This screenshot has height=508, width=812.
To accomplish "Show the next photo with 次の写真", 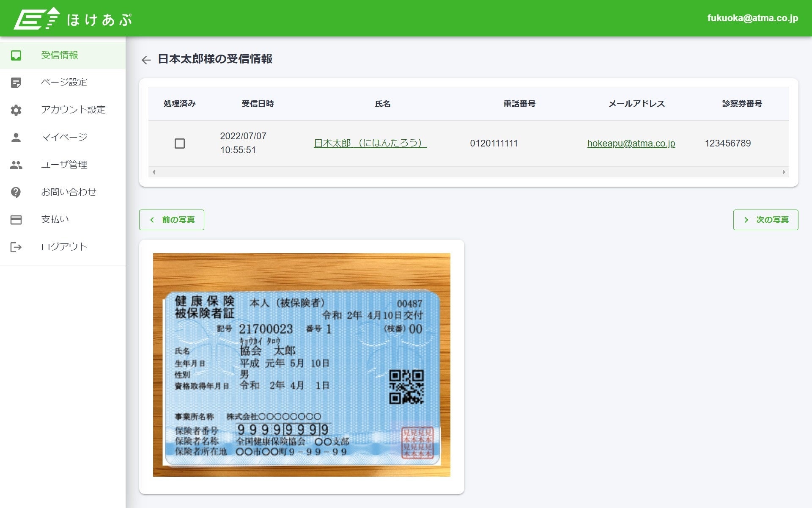I will (x=765, y=220).
